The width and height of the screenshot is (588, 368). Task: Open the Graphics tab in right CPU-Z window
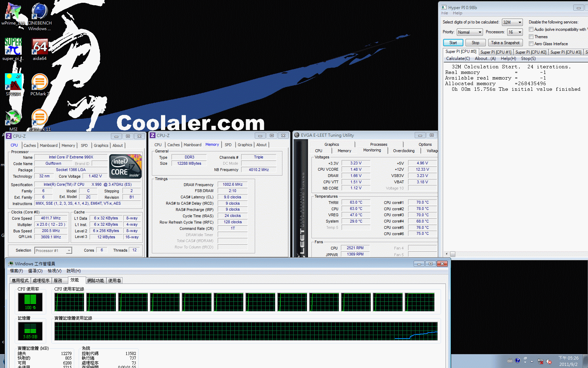pyautogui.click(x=245, y=145)
